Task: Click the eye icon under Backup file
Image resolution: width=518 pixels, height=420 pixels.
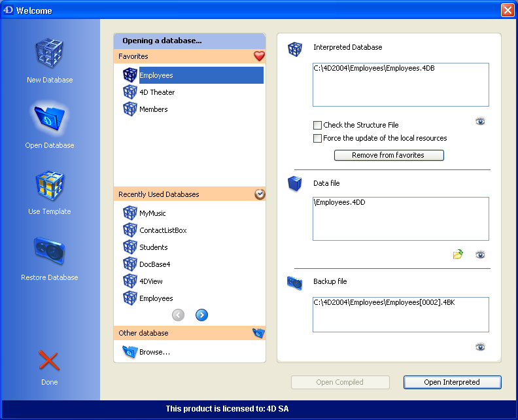Action: [x=480, y=347]
